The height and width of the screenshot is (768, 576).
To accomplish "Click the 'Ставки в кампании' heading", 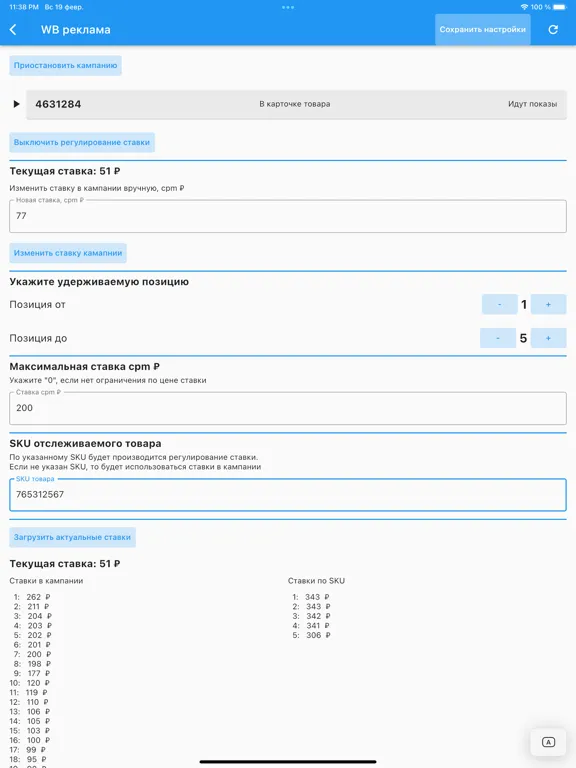I will (x=46, y=581).
